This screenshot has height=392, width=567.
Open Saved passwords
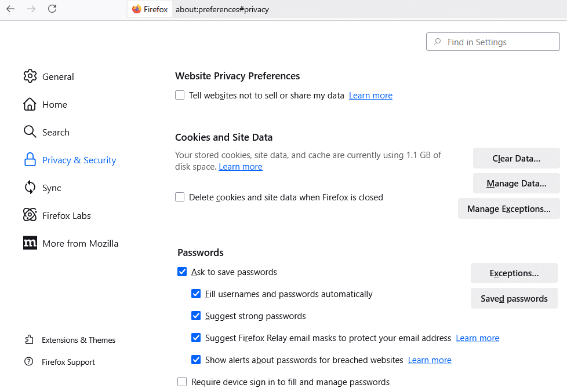(514, 298)
